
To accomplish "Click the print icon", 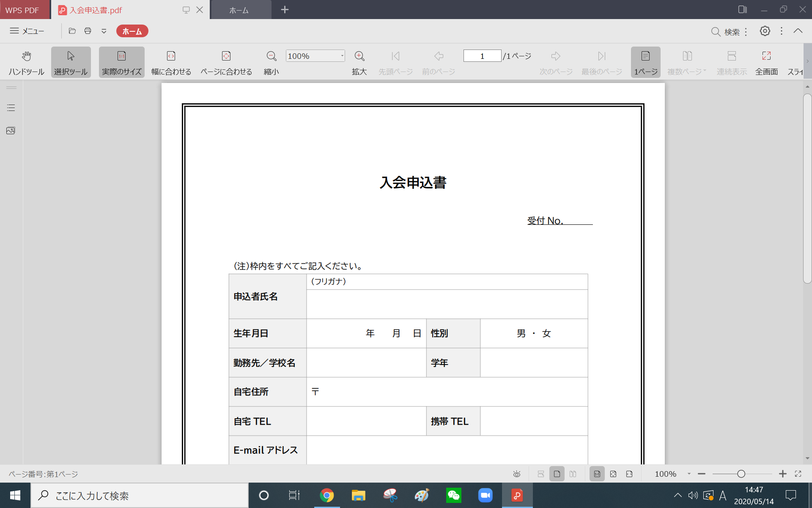I will point(88,31).
